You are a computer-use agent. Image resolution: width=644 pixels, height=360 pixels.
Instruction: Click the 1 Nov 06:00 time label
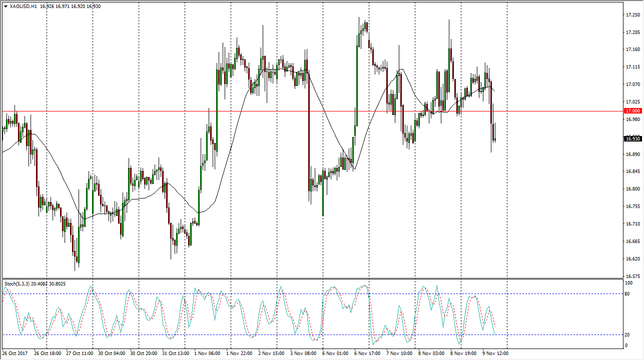point(207,353)
